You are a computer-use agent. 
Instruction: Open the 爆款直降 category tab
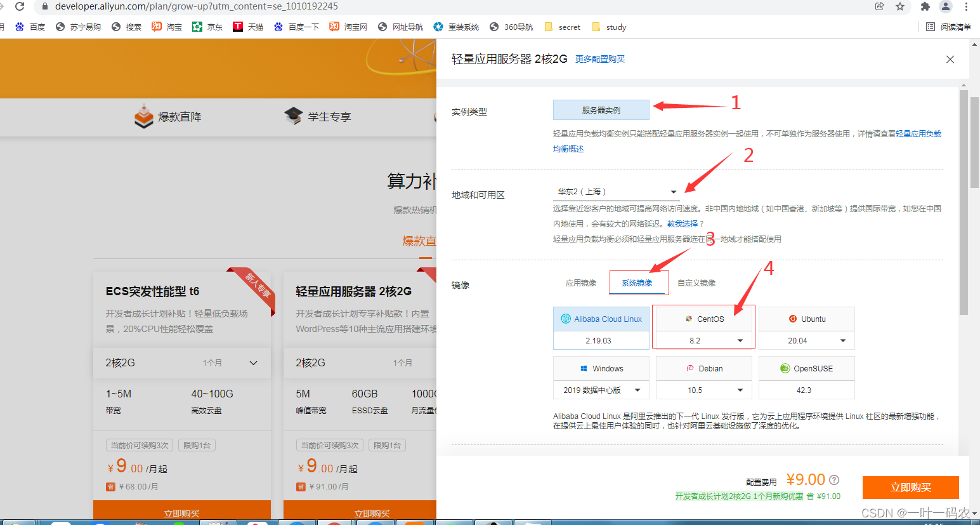[x=168, y=117]
